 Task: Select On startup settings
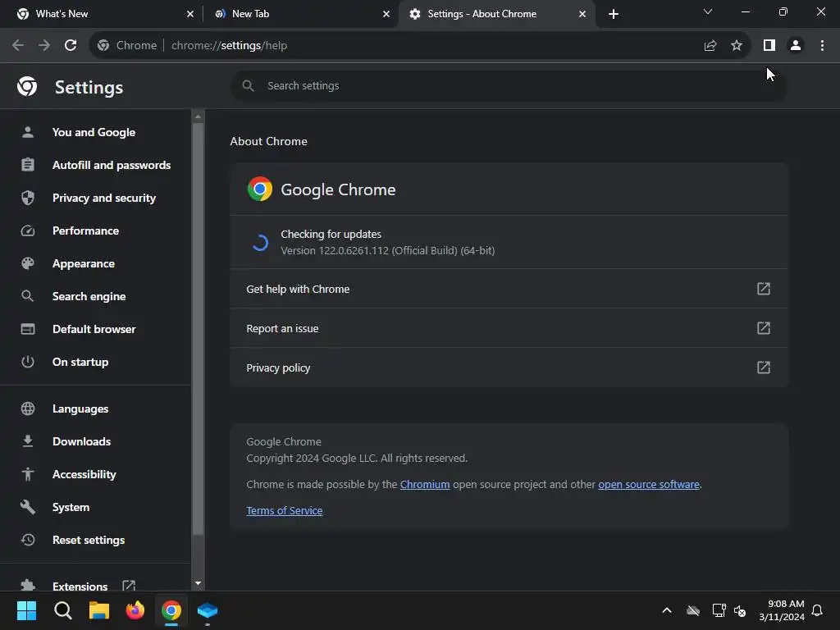point(80,362)
